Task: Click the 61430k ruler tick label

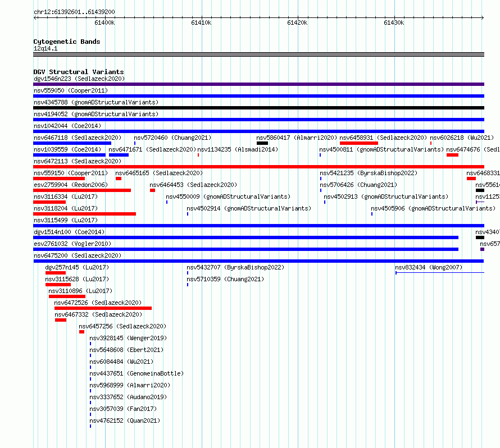Action: (x=394, y=22)
